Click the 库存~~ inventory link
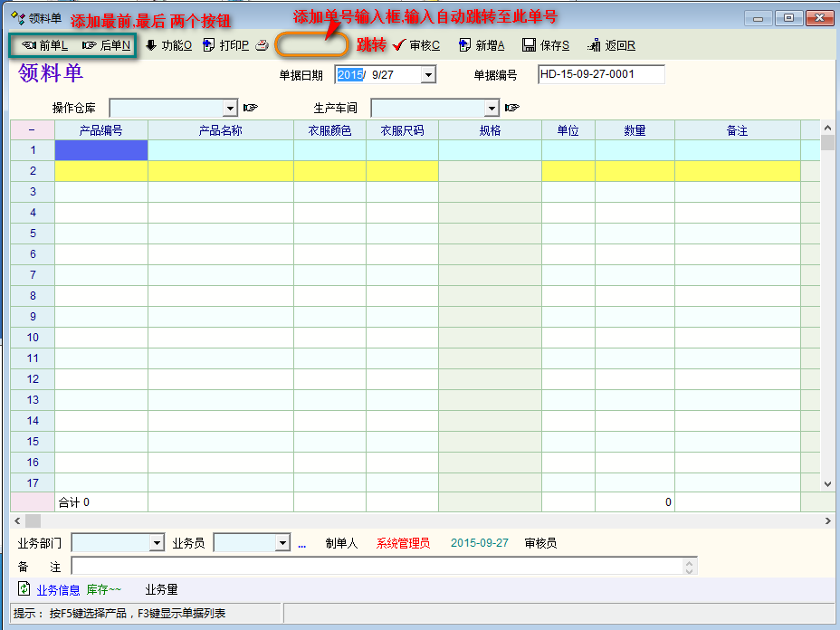840x630 pixels. pos(103,590)
